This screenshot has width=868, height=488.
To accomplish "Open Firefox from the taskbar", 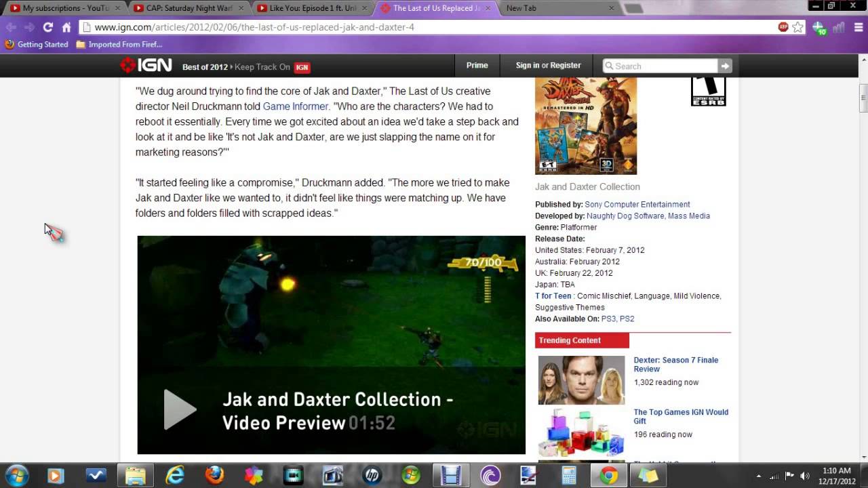I will (x=214, y=476).
